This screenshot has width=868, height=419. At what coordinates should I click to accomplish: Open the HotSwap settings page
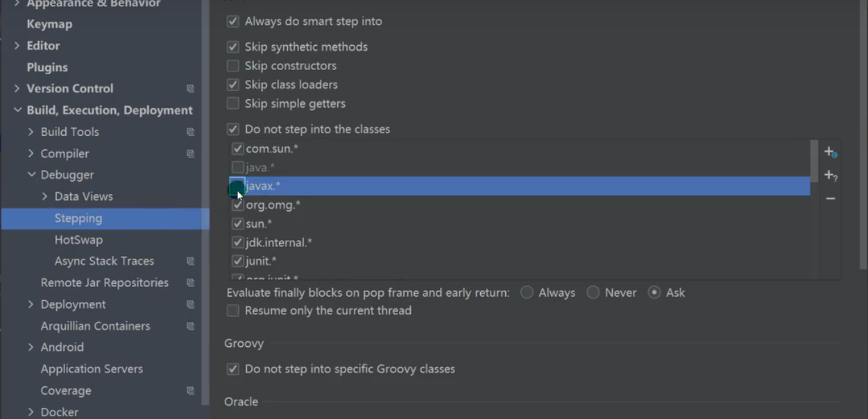click(78, 240)
